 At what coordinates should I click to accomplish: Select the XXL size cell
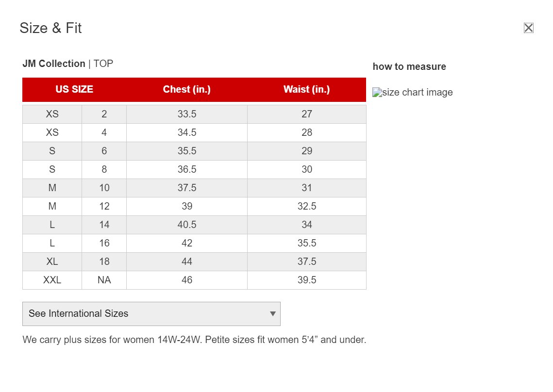(x=52, y=280)
